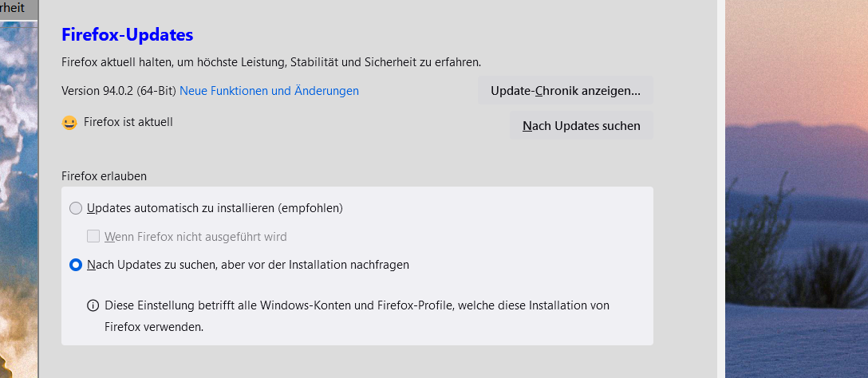Select the ask-before-installing updates radio button

click(76, 265)
